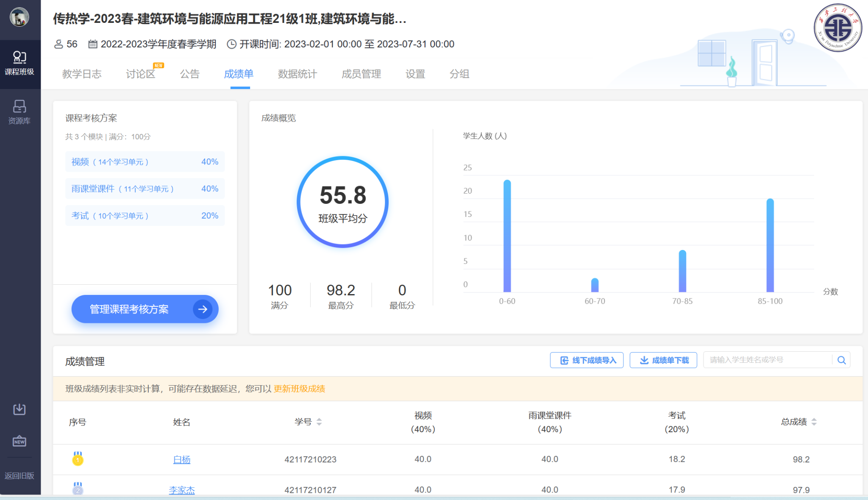The image size is (868, 500).
Task: Click the 更新班级成绩 link
Action: pyautogui.click(x=299, y=389)
